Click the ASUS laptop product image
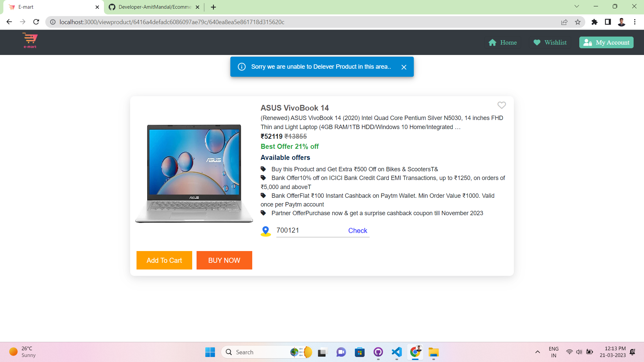644x362 pixels. point(194,173)
